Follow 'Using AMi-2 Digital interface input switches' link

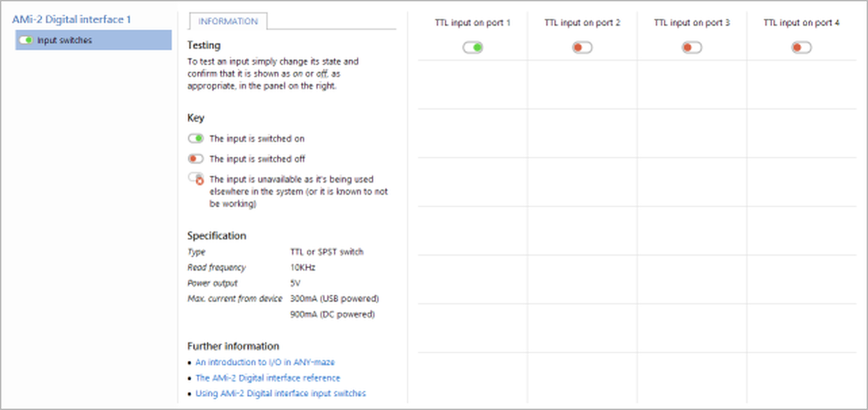[x=281, y=393]
